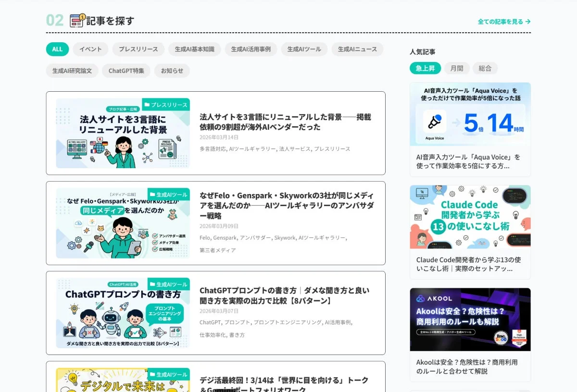Screen dimensions: 577x392
Task: Toggle the 急上昇 popular articles view
Action: (426, 68)
